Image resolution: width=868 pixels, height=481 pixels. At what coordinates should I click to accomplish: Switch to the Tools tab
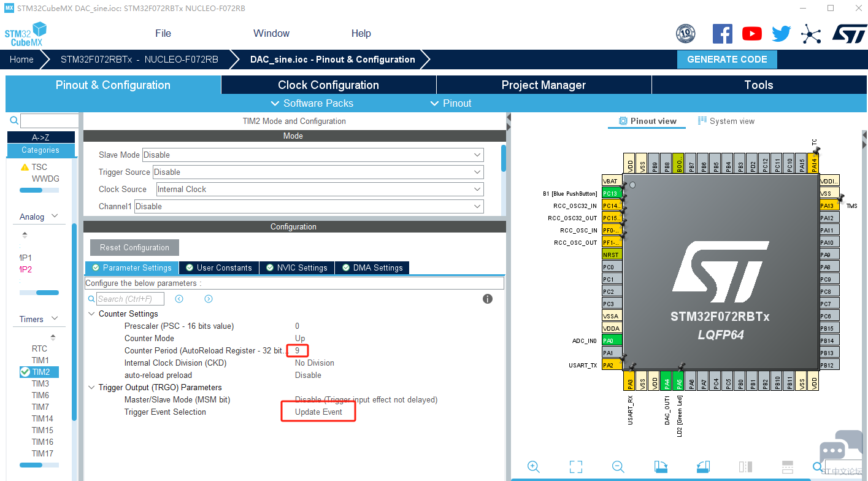pyautogui.click(x=759, y=85)
